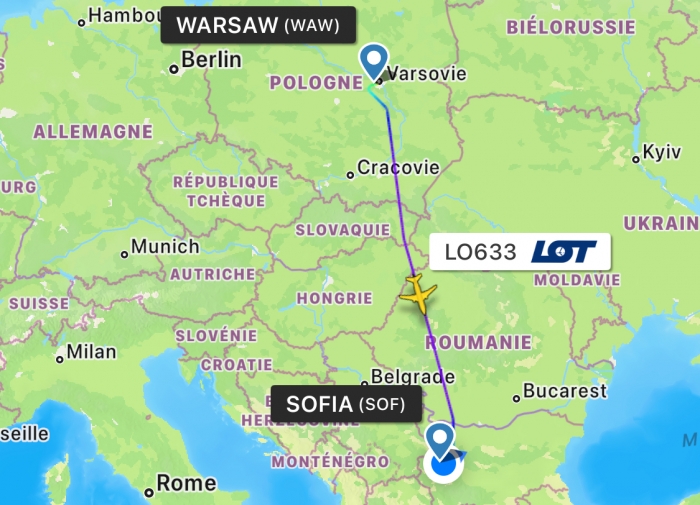700x505 pixels.
Task: Click the yellow airplane icon on the route
Action: click(x=417, y=294)
